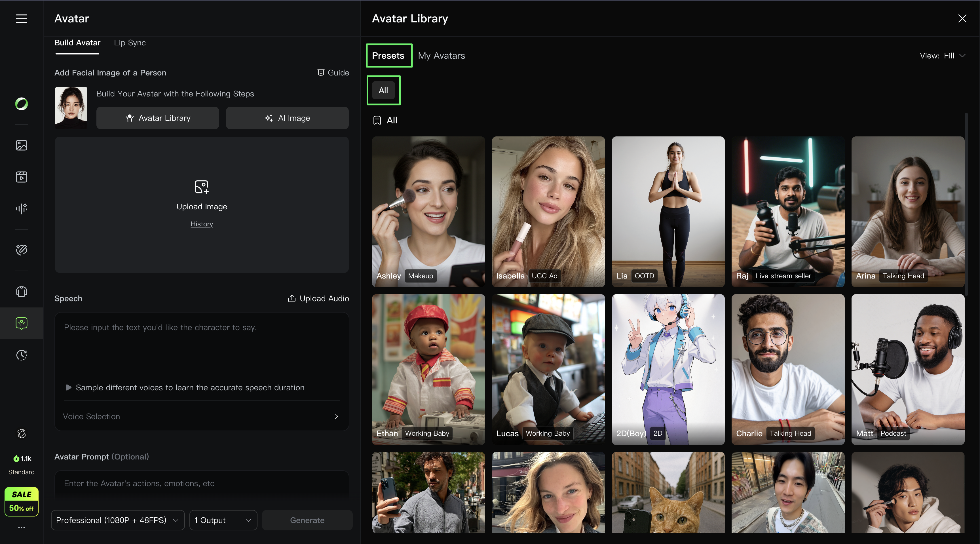
Task: Select the Raj Live stream seller avatar
Action: (787, 212)
